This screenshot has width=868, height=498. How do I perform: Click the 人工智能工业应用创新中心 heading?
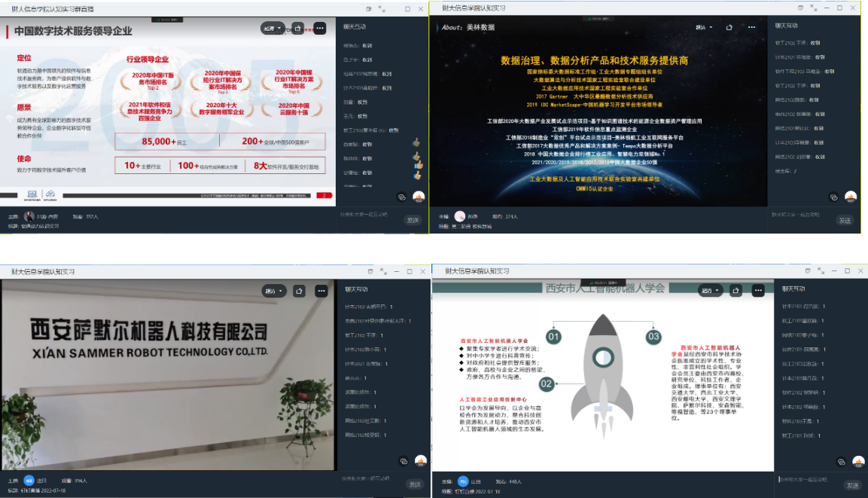click(493, 399)
